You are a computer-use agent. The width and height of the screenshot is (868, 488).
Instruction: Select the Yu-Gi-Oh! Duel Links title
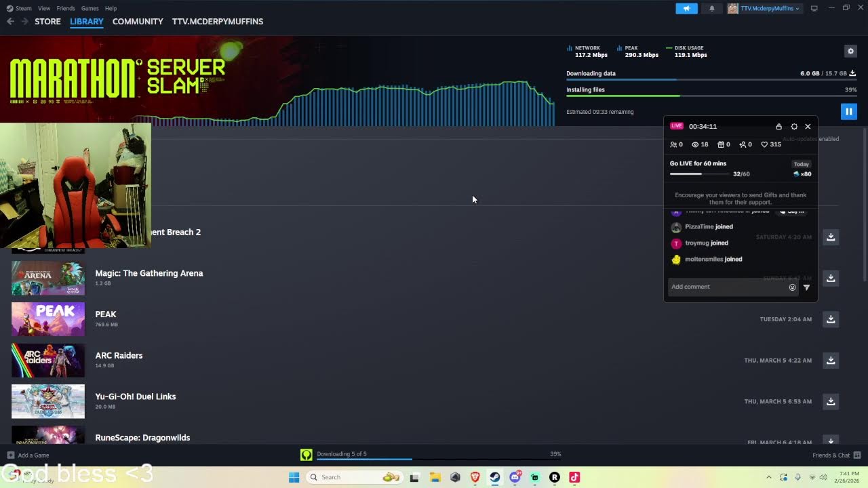click(136, 396)
